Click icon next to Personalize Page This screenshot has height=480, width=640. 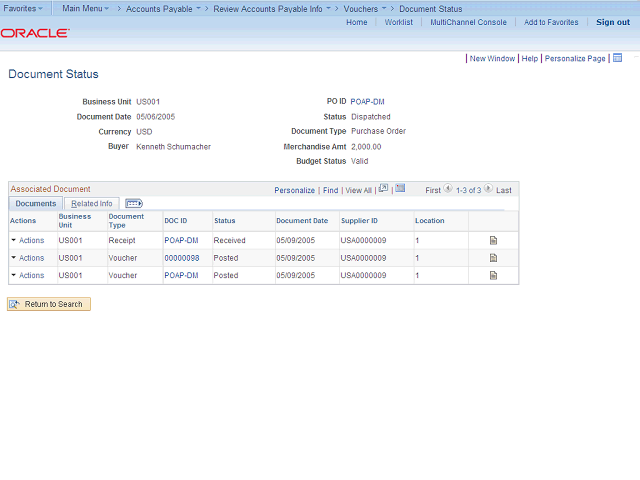click(x=617, y=58)
